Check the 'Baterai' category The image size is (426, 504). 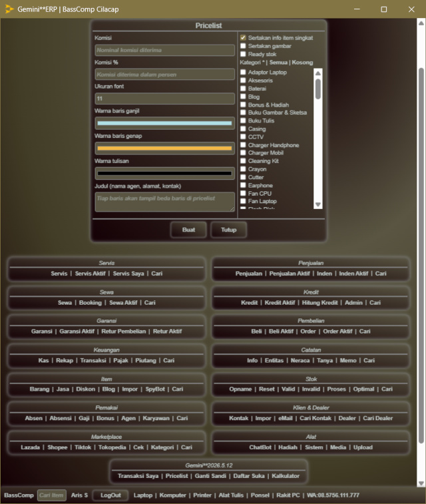(x=243, y=89)
